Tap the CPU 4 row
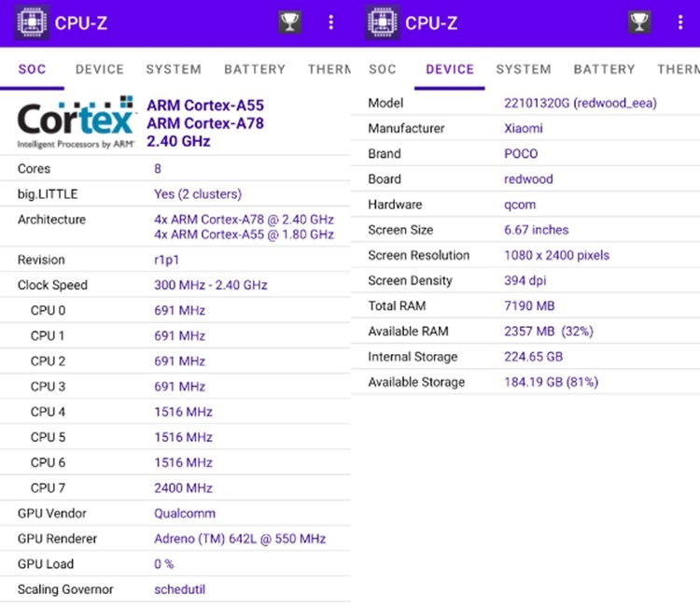700x609 pixels. coord(175,412)
